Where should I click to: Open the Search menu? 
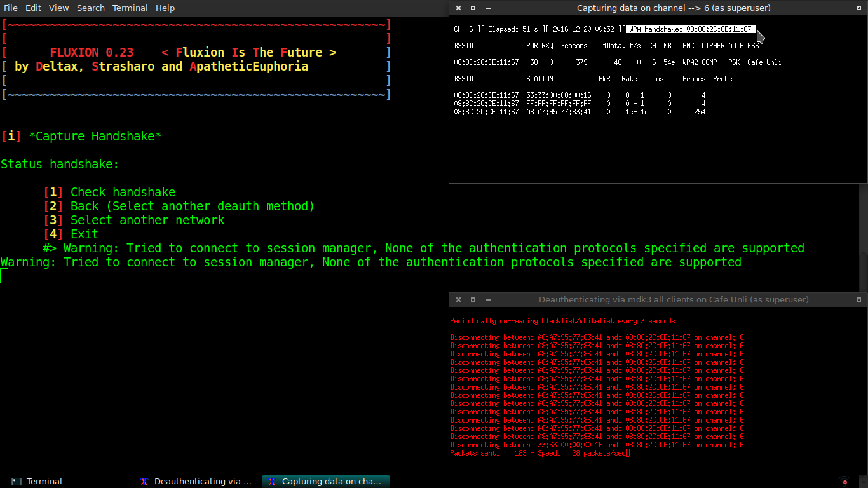click(91, 8)
